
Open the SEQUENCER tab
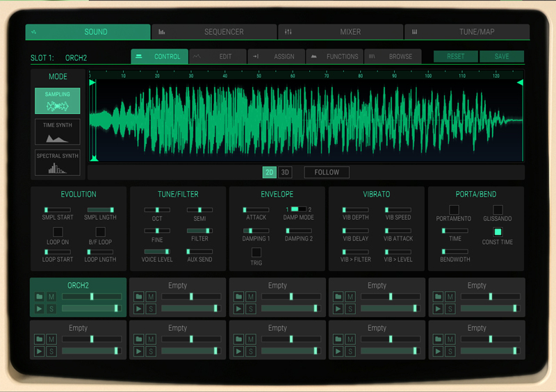click(214, 32)
